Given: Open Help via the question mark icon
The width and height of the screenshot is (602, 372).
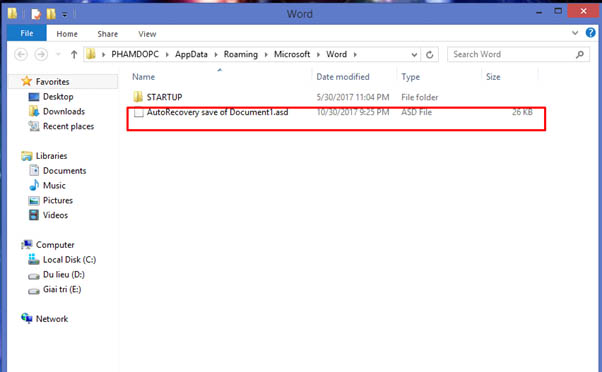Looking at the screenshot, I should click(590, 33).
